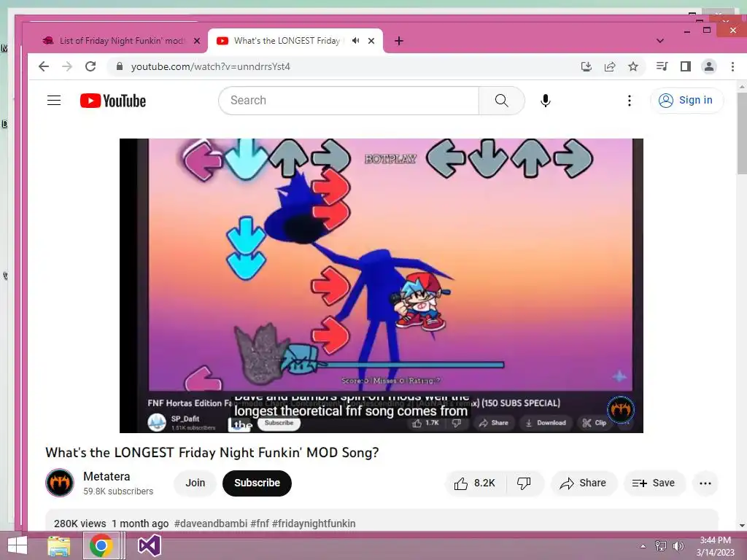Go forward in browser history
Image resolution: width=747 pixels, height=560 pixels.
click(67, 66)
